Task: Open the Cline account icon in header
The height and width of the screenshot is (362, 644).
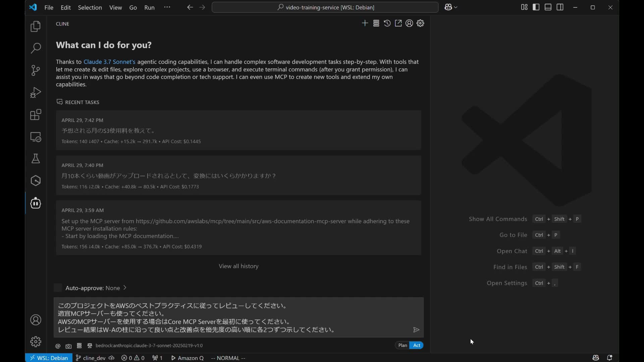Action: (409, 23)
